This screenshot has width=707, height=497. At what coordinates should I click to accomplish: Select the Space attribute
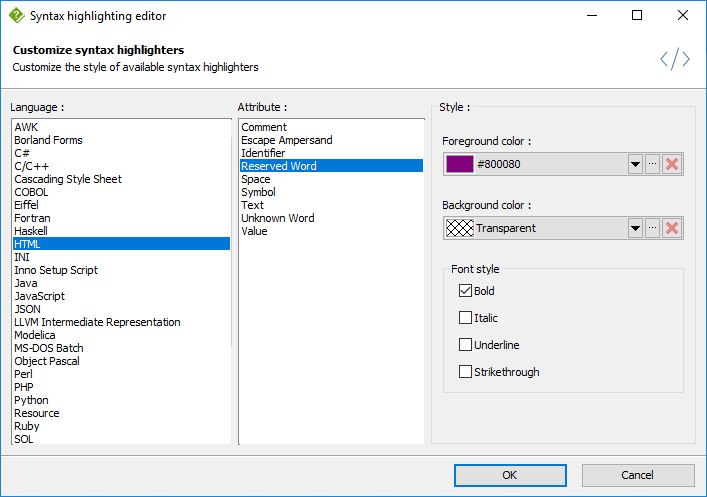331,179
